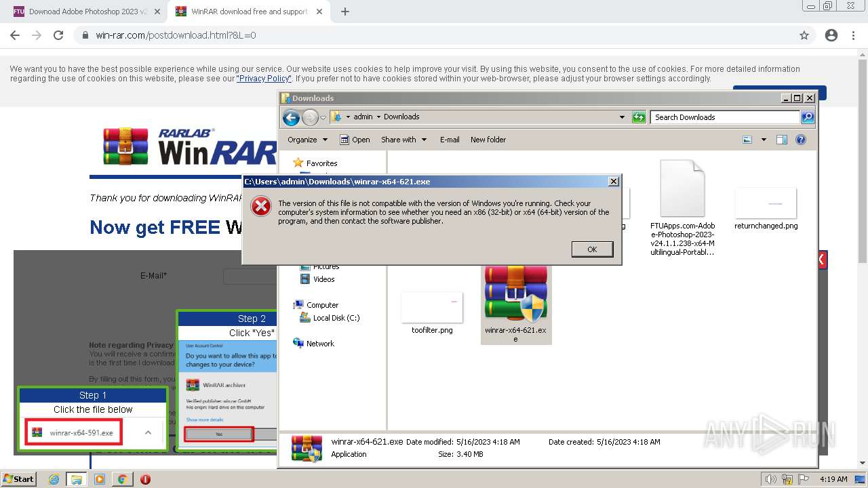Switch to Chrome via taskbar icon
This screenshot has width=868, height=488.
122,479
